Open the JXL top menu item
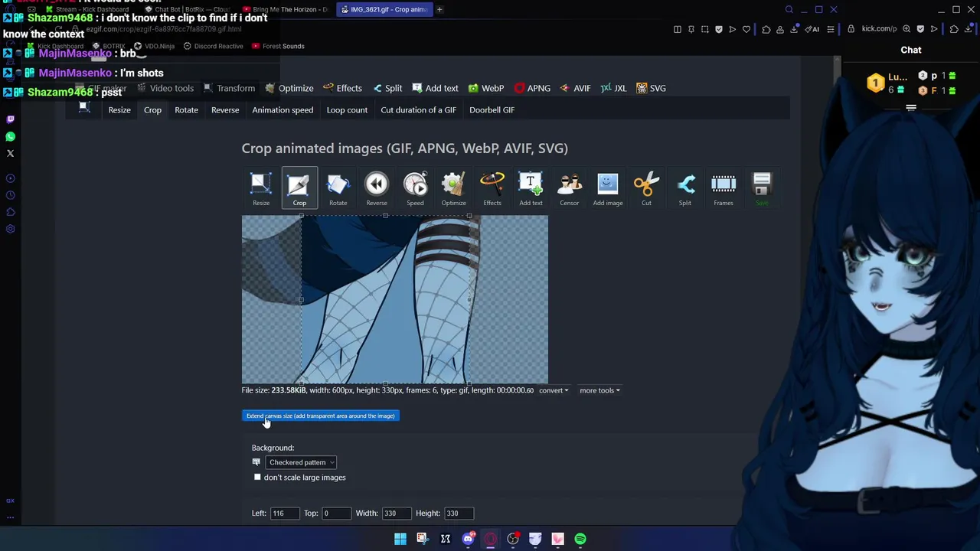The image size is (980, 551). [613, 88]
